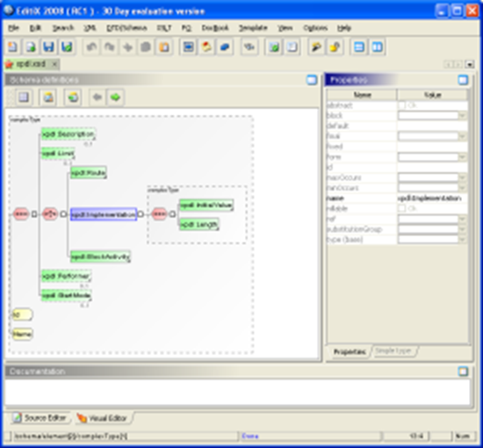The image size is (483, 448).
Task: Switch to the Source Editor tab
Action: pos(40,418)
